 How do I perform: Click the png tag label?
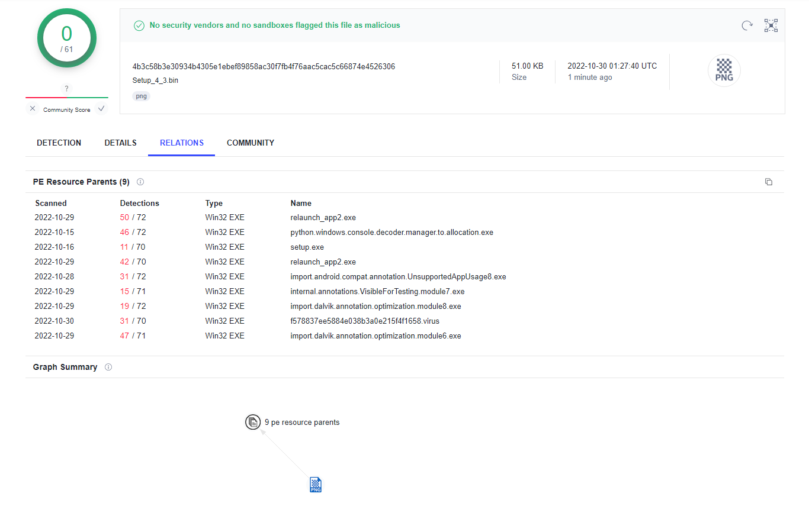click(142, 96)
